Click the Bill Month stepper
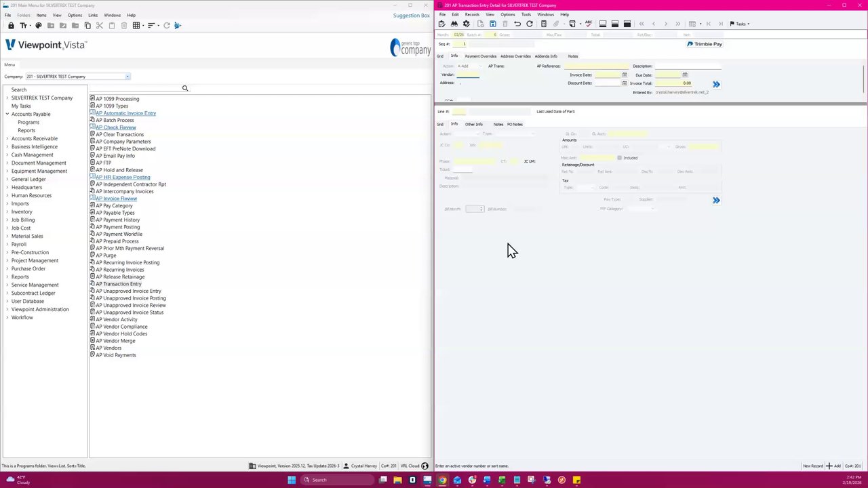Screen dimensions: 868x488 click(481, 209)
